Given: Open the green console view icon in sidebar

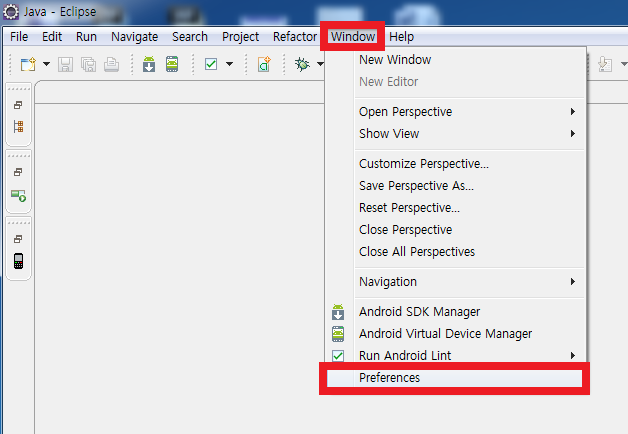Looking at the screenshot, I should coord(18,196).
